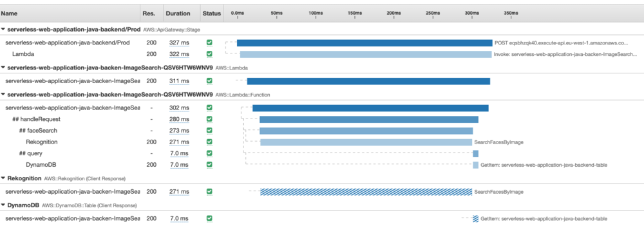This screenshot has height=235, width=644.
Task: Click the 0.0ms timeline tick label
Action: point(238,13)
